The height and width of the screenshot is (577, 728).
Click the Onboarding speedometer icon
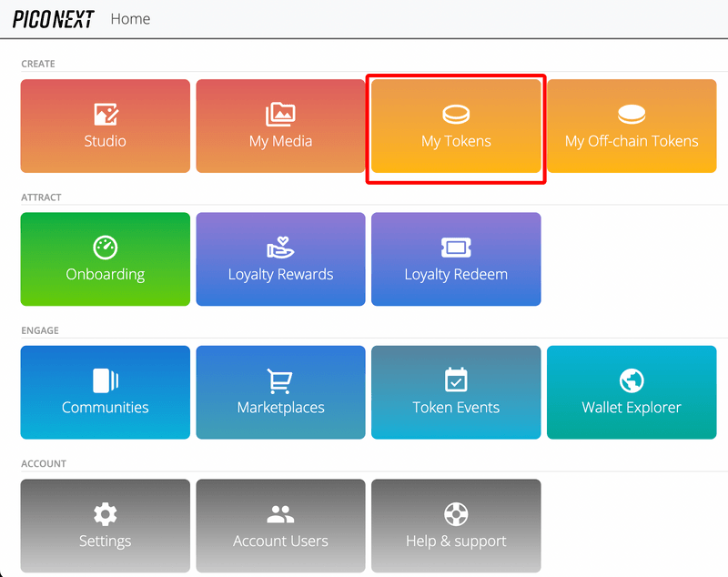pyautogui.click(x=106, y=248)
